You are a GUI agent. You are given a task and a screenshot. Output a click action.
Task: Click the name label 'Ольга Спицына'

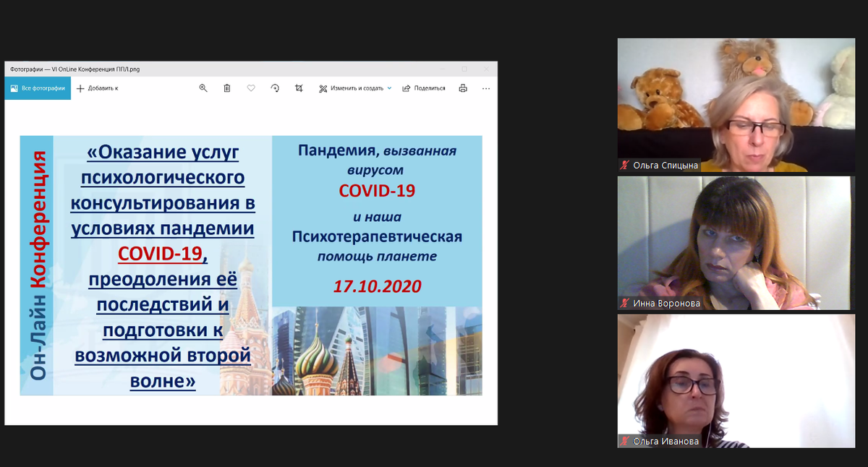[665, 166]
